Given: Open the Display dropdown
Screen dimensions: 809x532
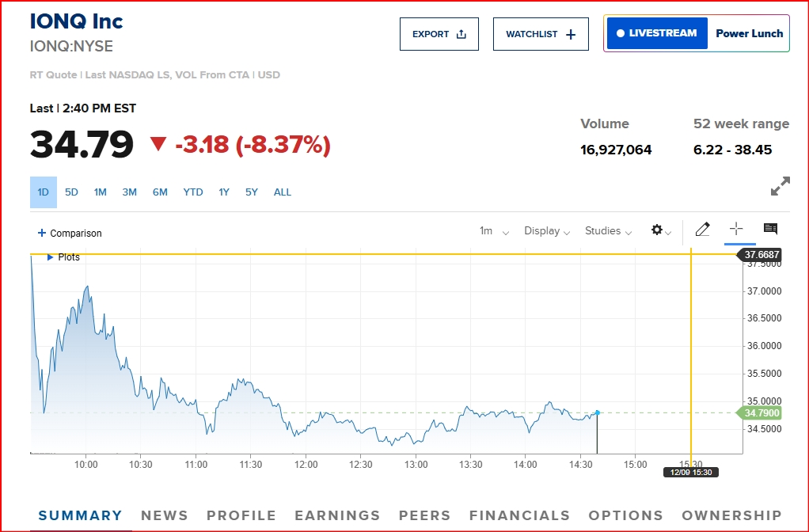Looking at the screenshot, I should [x=547, y=231].
